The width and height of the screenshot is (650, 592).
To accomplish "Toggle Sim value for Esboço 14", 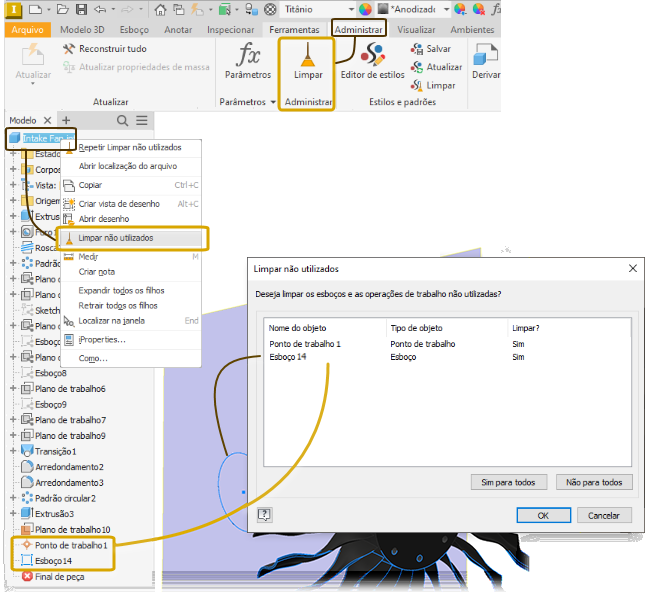I will 518,357.
